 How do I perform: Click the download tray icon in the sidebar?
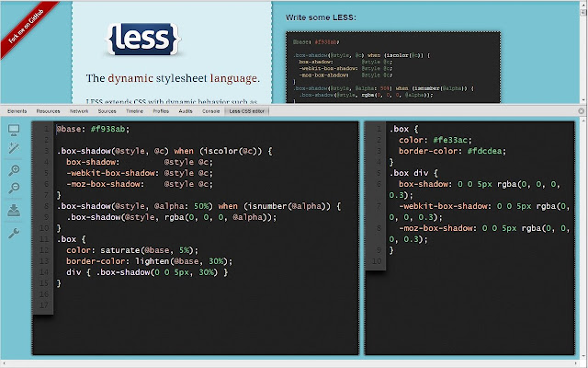[x=14, y=211]
